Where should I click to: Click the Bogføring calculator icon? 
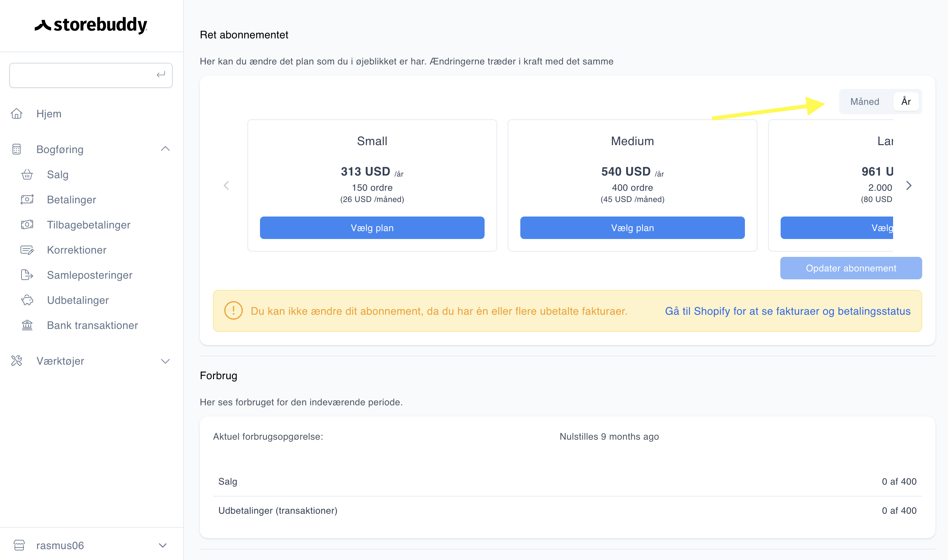coord(17,149)
